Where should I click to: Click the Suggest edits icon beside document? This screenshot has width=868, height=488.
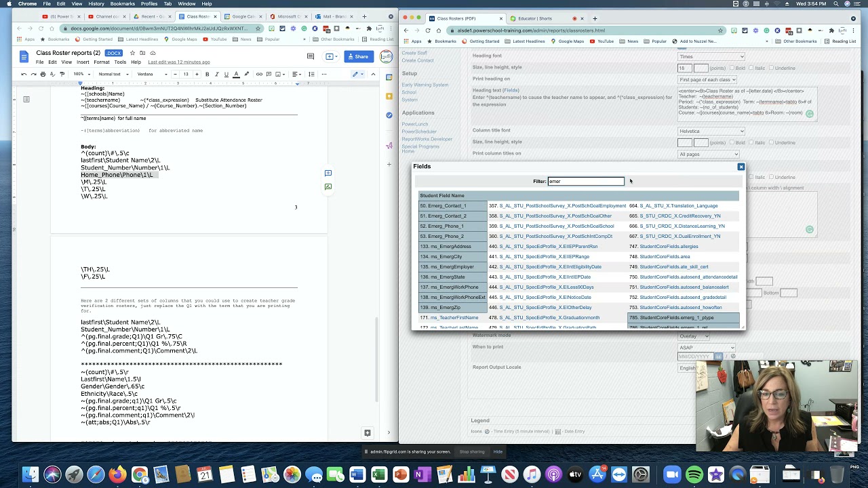328,186
